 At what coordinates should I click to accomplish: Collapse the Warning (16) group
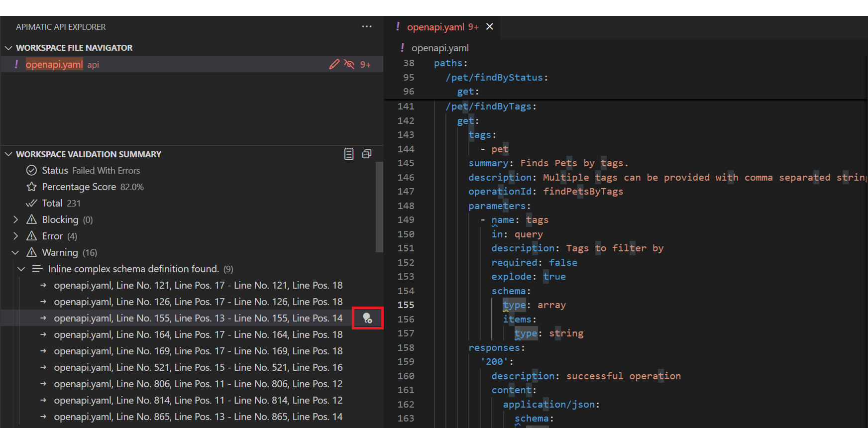pyautogui.click(x=15, y=252)
